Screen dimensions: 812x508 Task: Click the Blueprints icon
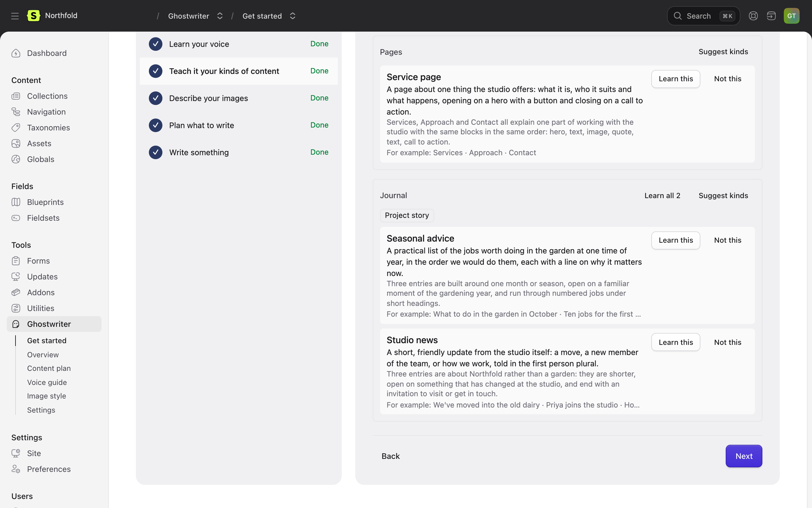coord(16,202)
